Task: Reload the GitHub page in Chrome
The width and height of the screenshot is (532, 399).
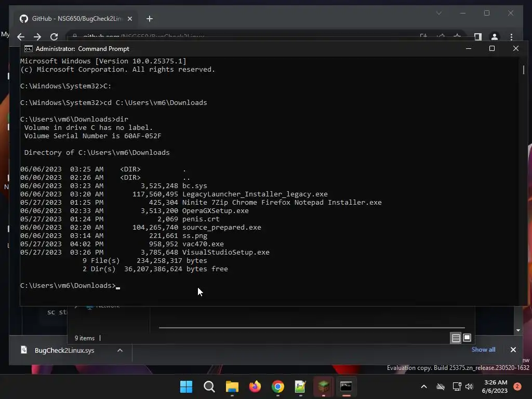Action: pos(54,37)
